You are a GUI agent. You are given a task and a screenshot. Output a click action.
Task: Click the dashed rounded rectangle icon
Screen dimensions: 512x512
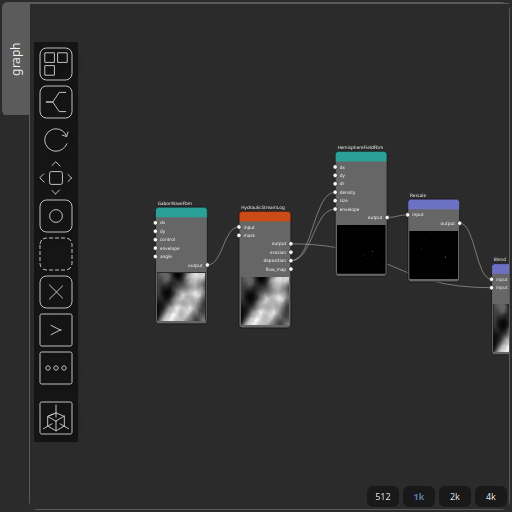click(56, 254)
